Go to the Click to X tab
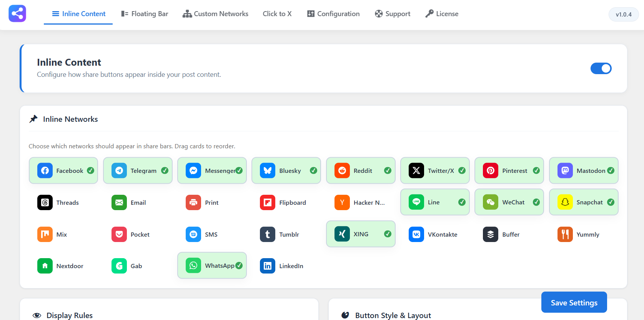This screenshot has height=320, width=644. coord(277,14)
